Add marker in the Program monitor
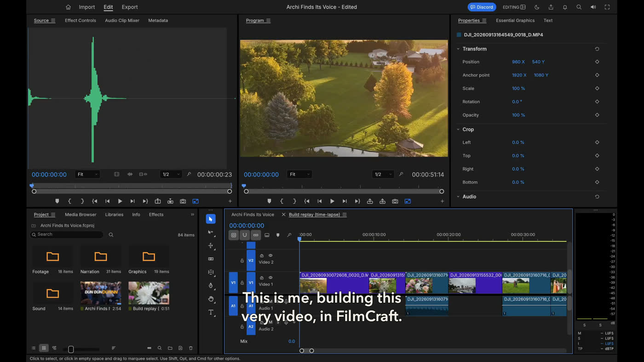 coord(269,201)
